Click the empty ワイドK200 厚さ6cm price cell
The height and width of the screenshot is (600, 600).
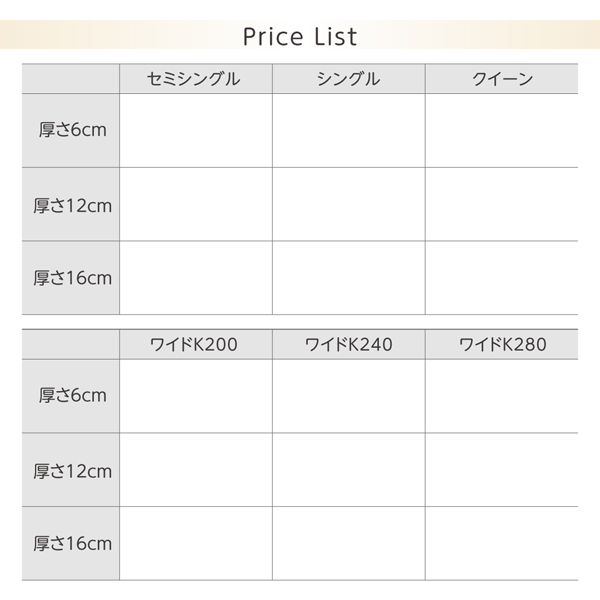(x=195, y=396)
